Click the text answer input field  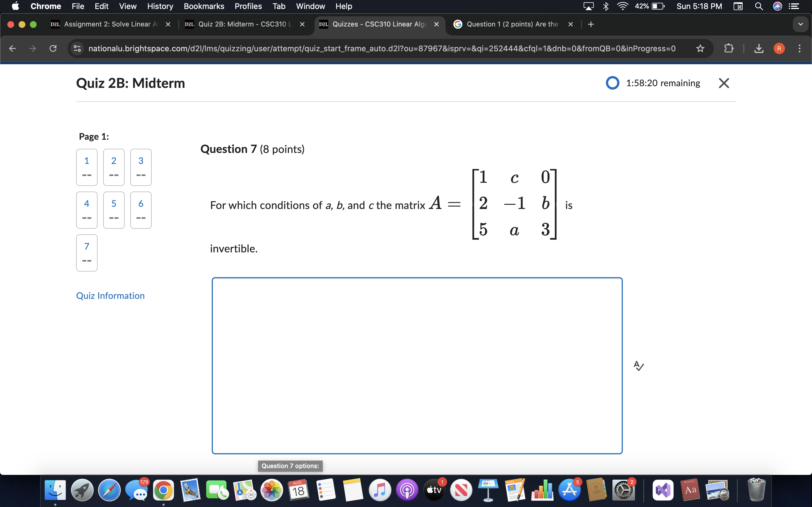(x=417, y=365)
